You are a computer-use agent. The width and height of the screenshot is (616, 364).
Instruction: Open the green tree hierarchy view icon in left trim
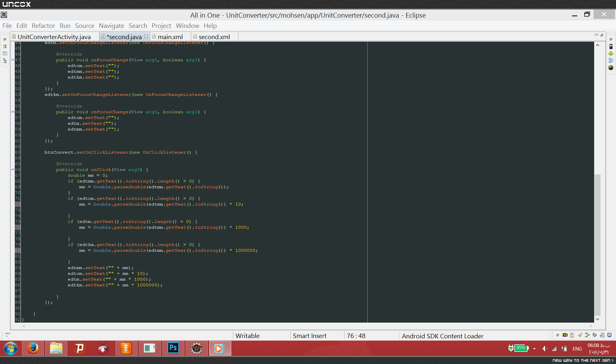pos(5,61)
